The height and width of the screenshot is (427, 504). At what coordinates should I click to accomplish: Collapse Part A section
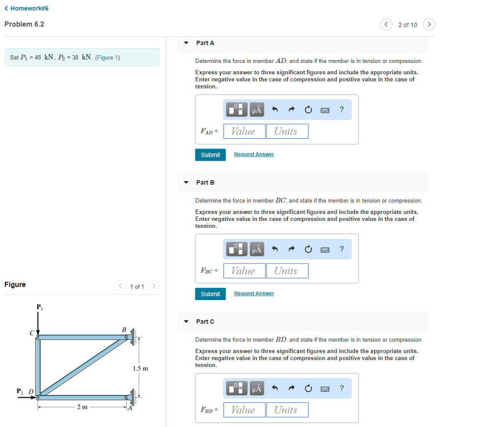[x=186, y=43]
